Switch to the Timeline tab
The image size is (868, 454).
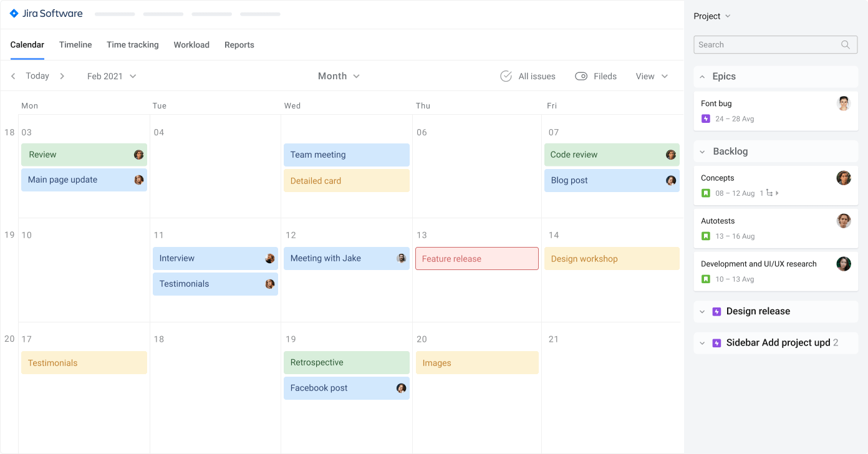click(75, 44)
